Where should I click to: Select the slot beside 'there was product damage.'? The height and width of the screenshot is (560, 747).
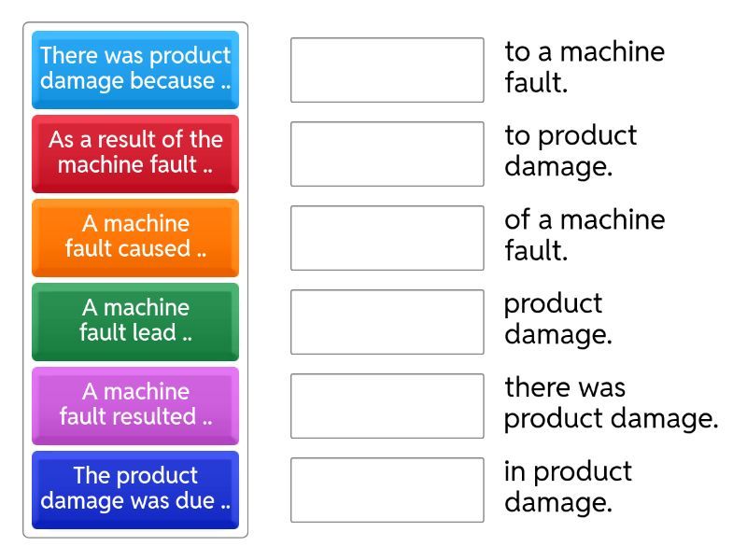pyautogui.click(x=388, y=406)
